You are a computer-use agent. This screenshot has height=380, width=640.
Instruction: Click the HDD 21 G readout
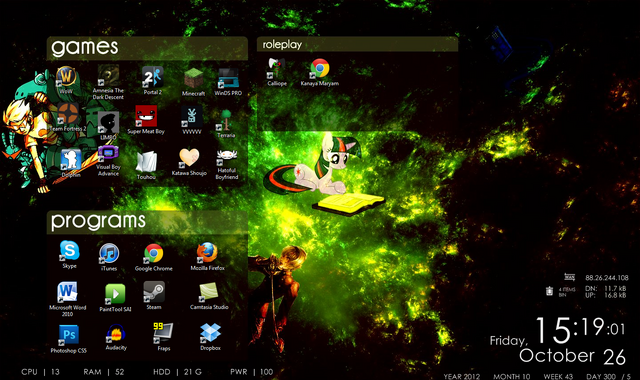tap(178, 372)
